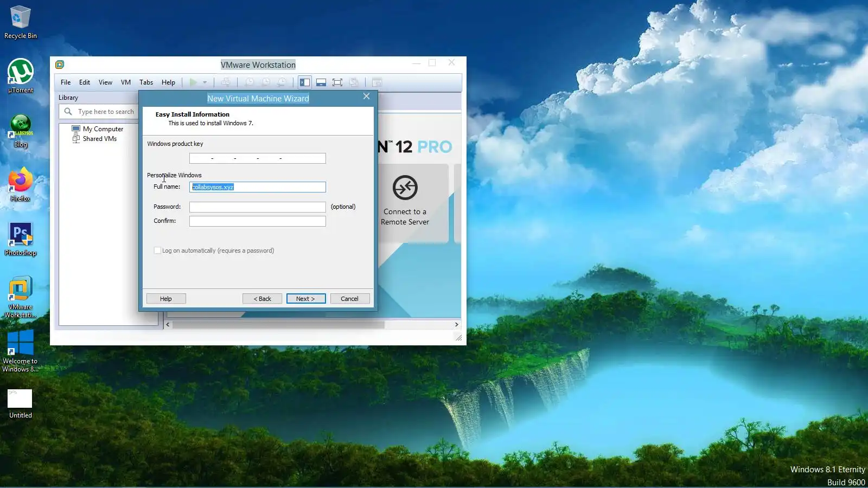Screen dimensions: 868x488
Task: Expand the power options dropdown arrow
Action: [x=205, y=82]
